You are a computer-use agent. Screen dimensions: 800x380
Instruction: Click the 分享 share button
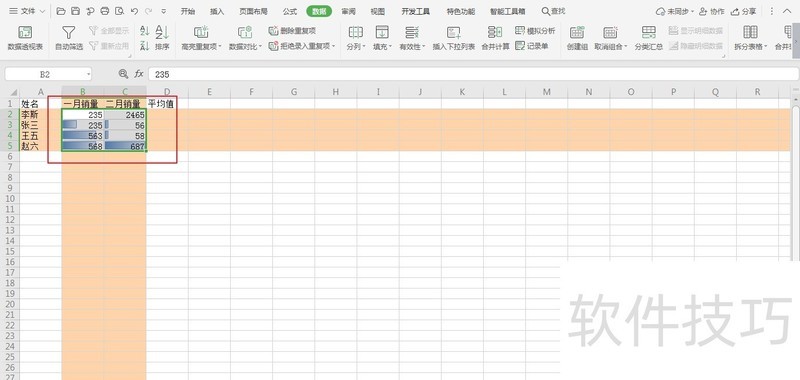743,11
